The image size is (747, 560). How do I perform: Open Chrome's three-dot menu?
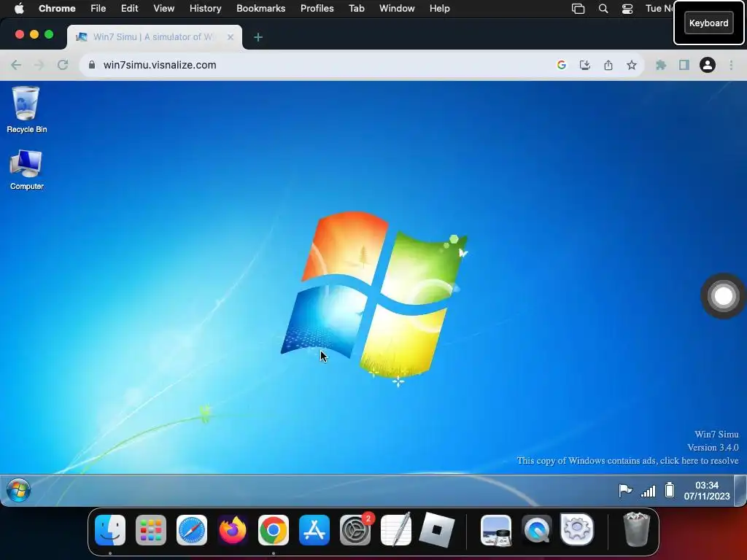[x=731, y=65]
